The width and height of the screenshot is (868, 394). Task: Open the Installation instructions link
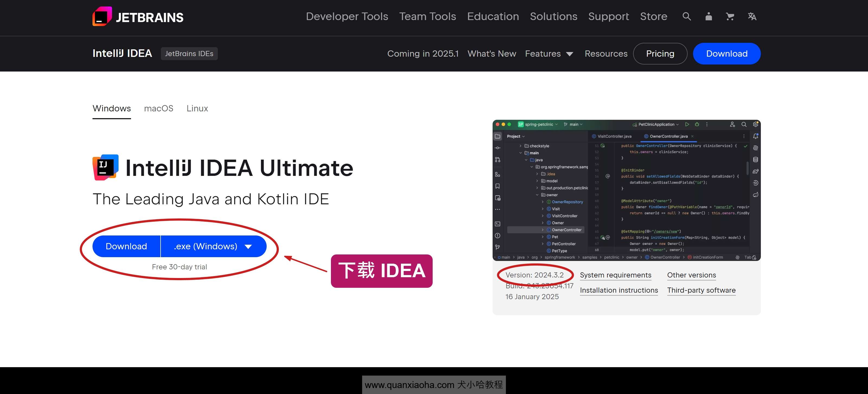point(619,290)
